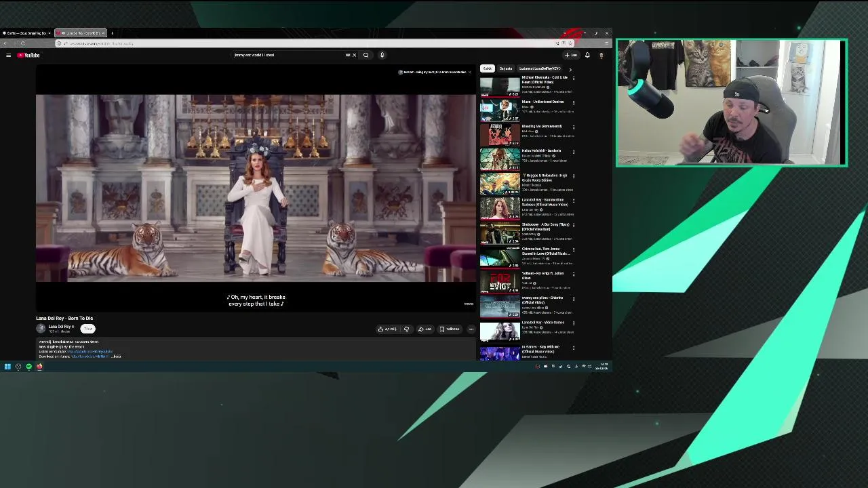This screenshot has width=868, height=488.
Task: Reload the page with the browser refresh button
Action: (22, 43)
